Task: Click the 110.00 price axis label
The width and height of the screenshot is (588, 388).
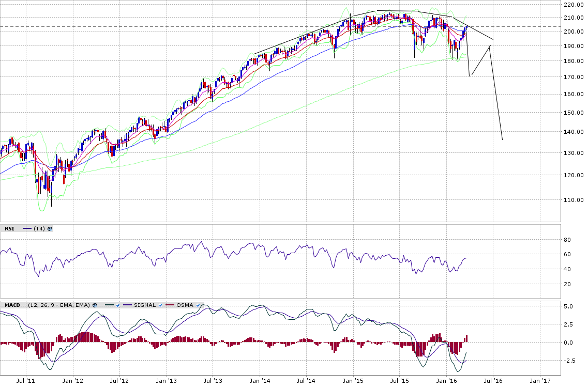Action: click(x=574, y=199)
